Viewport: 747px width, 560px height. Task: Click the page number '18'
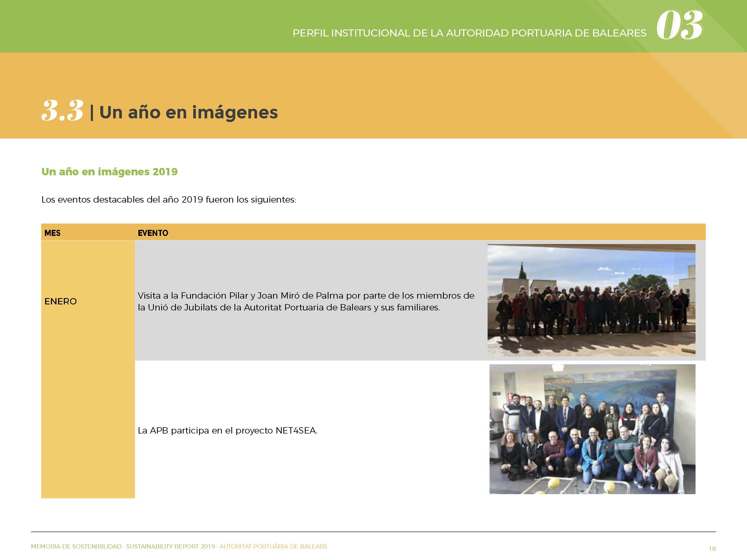point(712,548)
